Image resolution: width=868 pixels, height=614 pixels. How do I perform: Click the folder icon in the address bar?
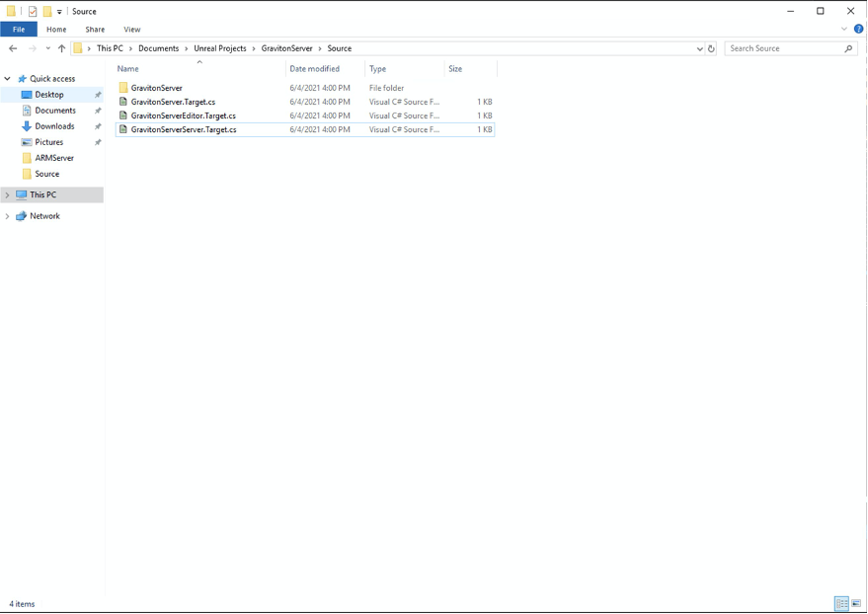click(x=76, y=47)
